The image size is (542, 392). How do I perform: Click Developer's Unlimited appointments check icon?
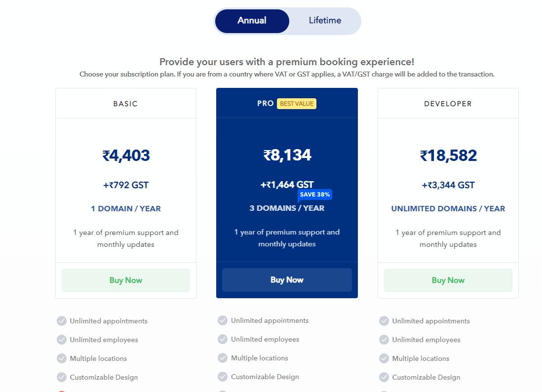coord(384,321)
